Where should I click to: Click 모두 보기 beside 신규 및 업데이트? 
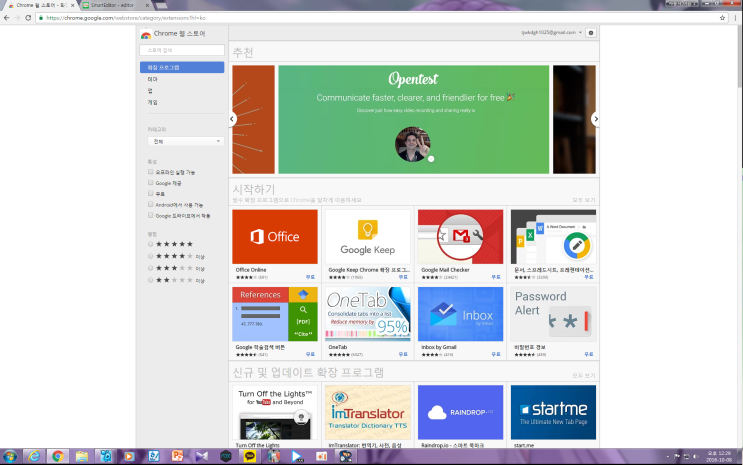tap(583, 375)
